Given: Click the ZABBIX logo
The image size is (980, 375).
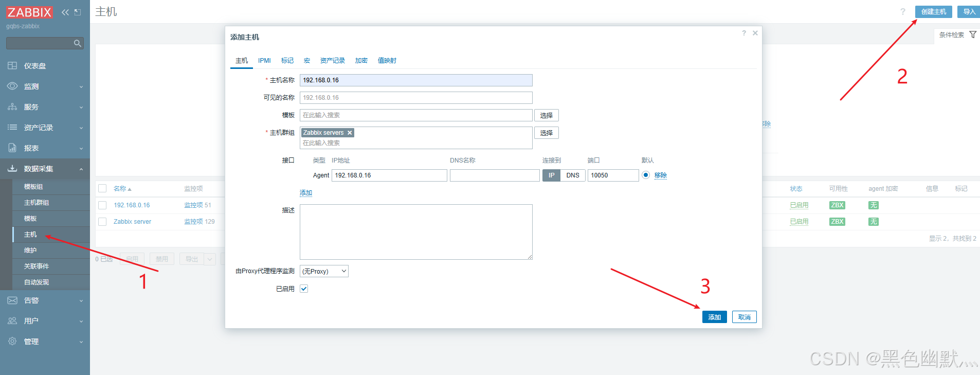Looking at the screenshot, I should click(29, 12).
